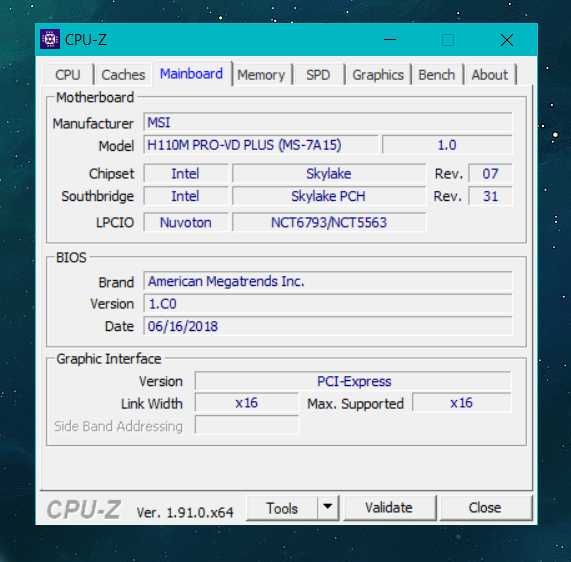Click Graphic Interface Version PCI-Express
This screenshot has height=562, width=571.
[353, 381]
